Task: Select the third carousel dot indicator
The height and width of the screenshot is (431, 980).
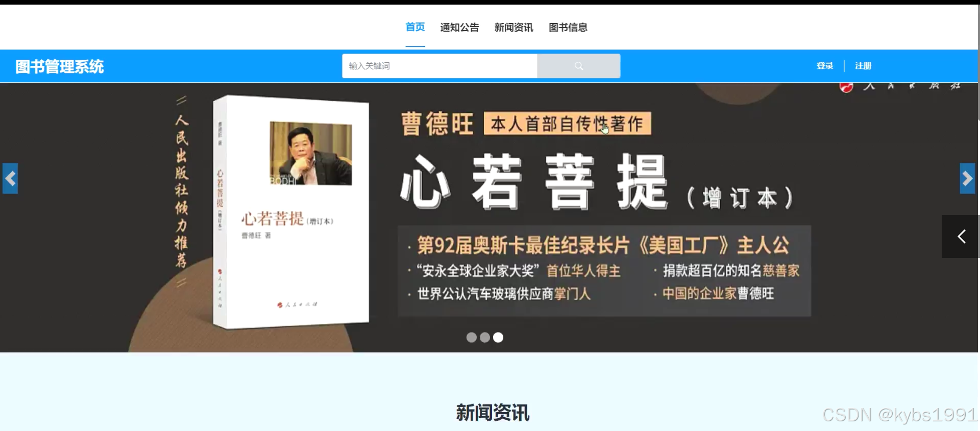Action: (x=498, y=338)
